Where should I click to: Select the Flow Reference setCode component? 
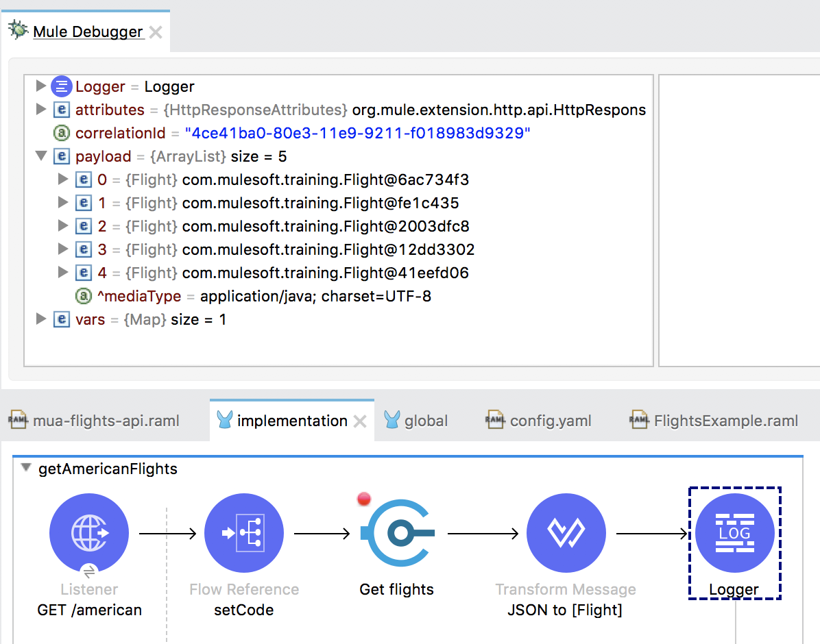(x=243, y=532)
